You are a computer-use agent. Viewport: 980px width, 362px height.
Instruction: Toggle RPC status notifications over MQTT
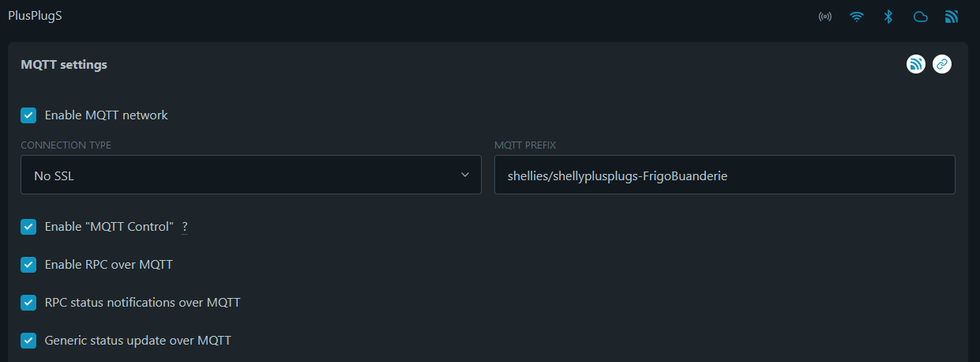click(28, 303)
